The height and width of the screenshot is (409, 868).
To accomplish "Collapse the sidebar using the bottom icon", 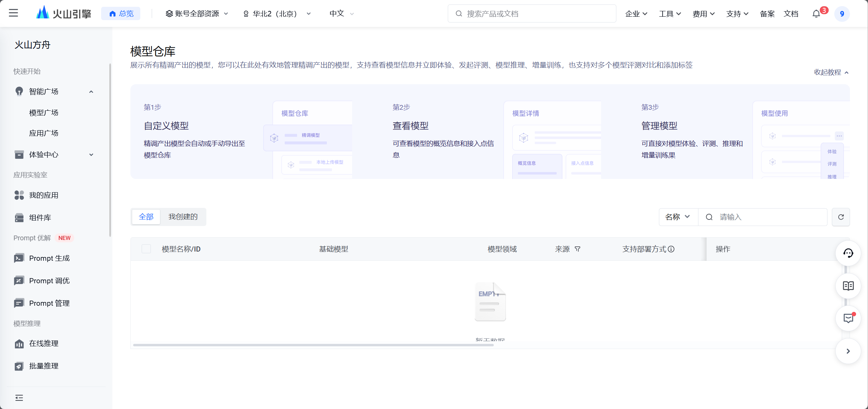I will coord(19,398).
